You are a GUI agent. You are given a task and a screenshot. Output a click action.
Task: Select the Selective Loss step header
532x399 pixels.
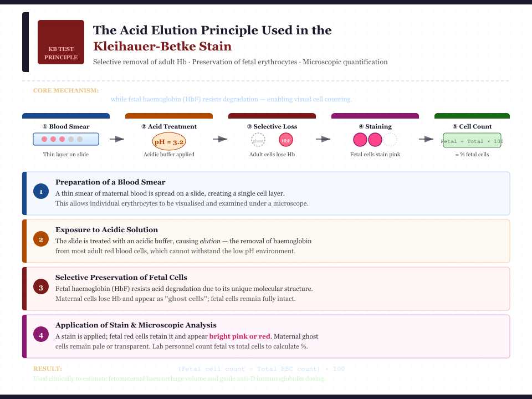[x=272, y=126]
